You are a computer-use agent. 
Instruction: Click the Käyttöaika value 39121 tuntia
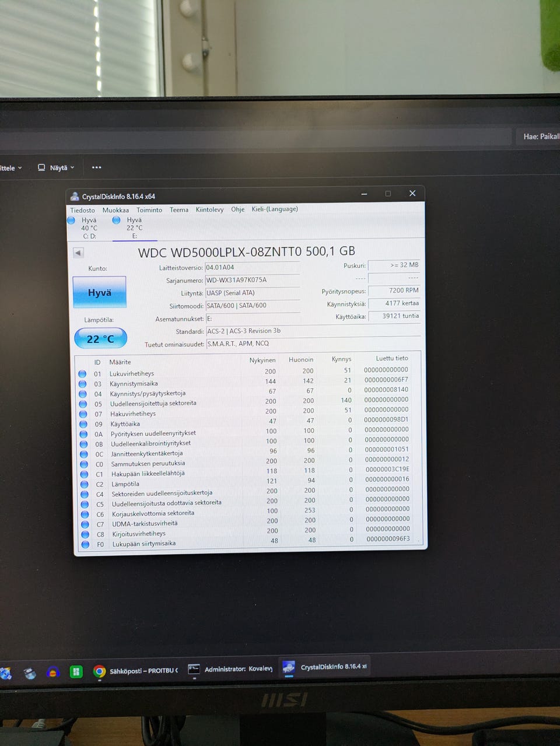point(394,316)
